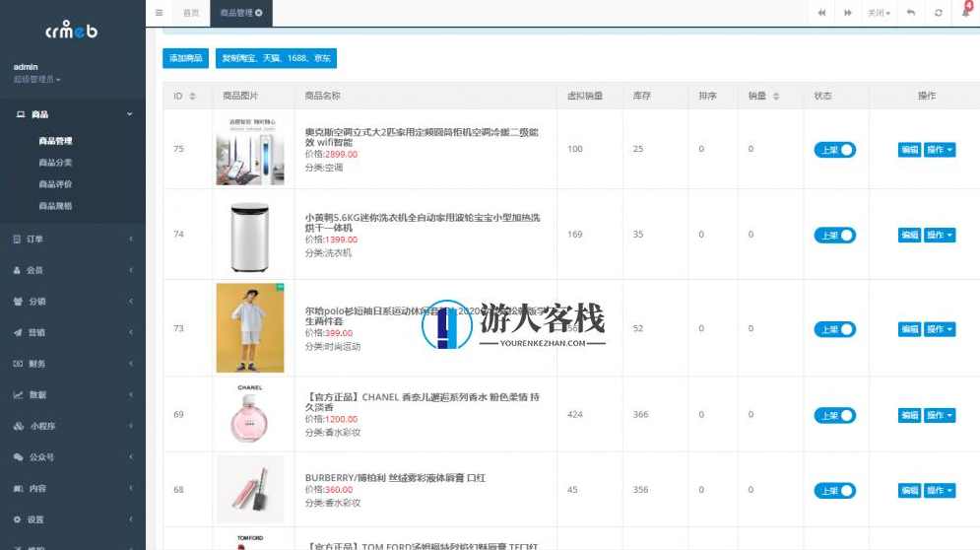Click the 库存 column header
This screenshot has height=550, width=980.
pyautogui.click(x=642, y=96)
